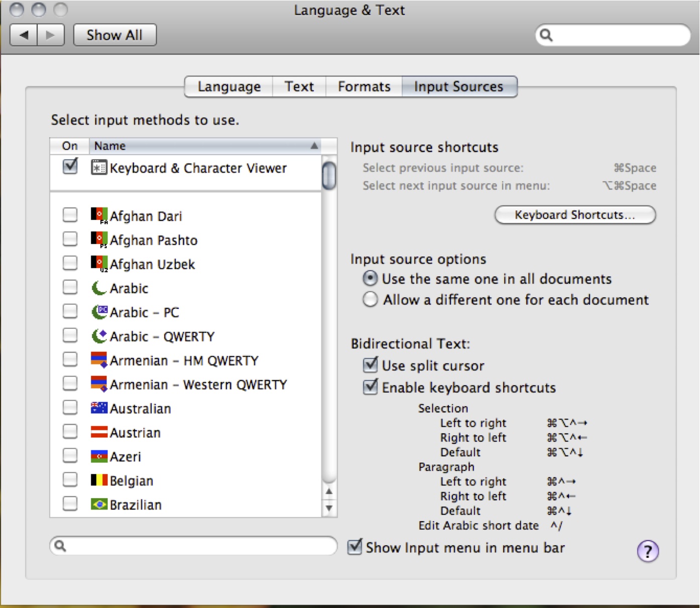Switch to the Language tab
Image resolution: width=700 pixels, height=608 pixels.
point(229,86)
